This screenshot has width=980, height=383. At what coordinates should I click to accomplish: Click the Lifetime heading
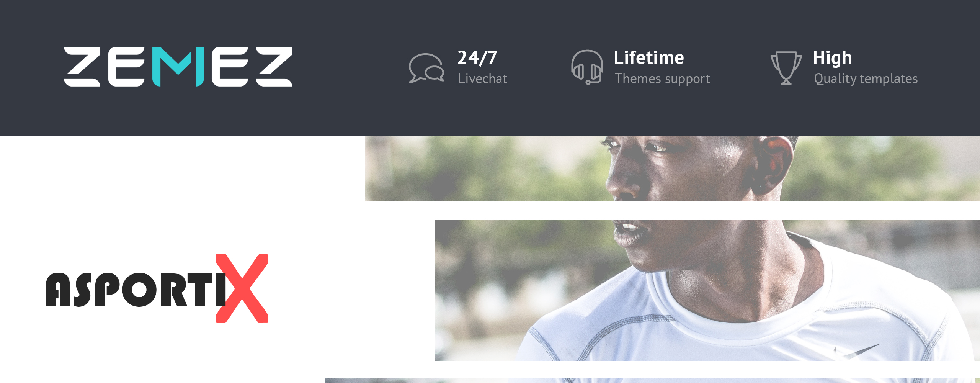point(649,58)
